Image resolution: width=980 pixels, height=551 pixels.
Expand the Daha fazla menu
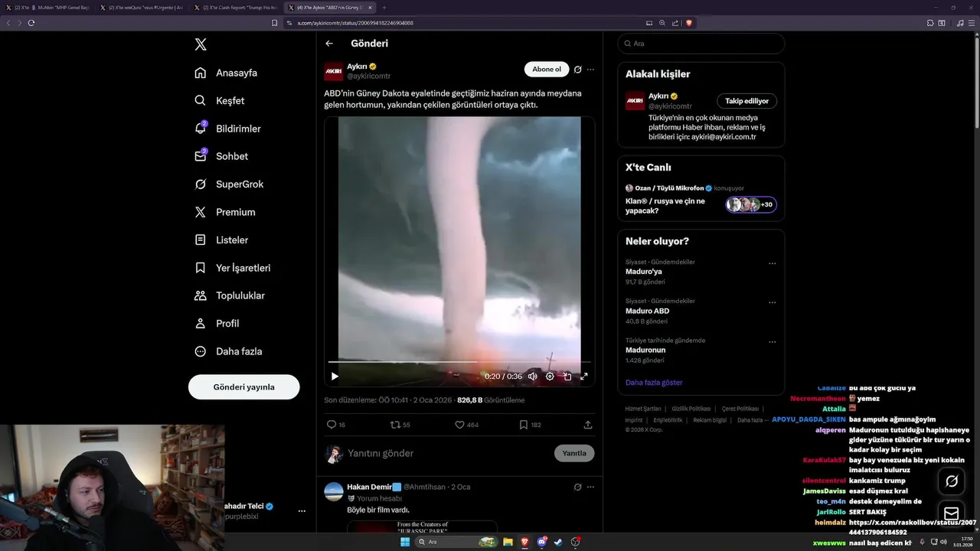click(x=228, y=351)
